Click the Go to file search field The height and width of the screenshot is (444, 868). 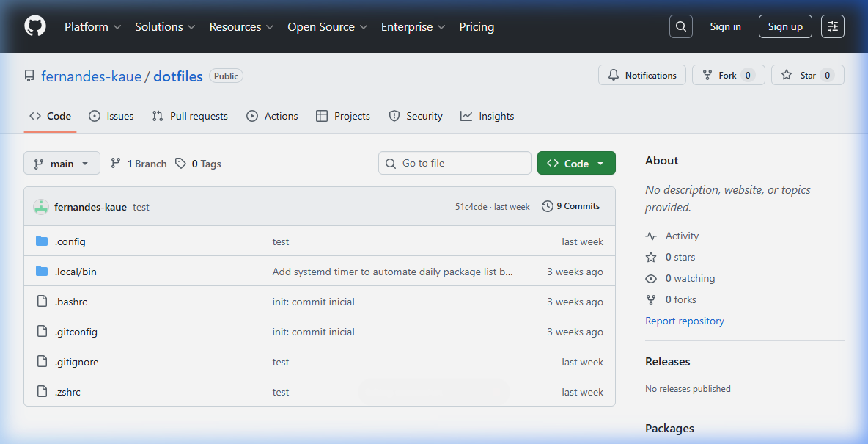coord(455,162)
